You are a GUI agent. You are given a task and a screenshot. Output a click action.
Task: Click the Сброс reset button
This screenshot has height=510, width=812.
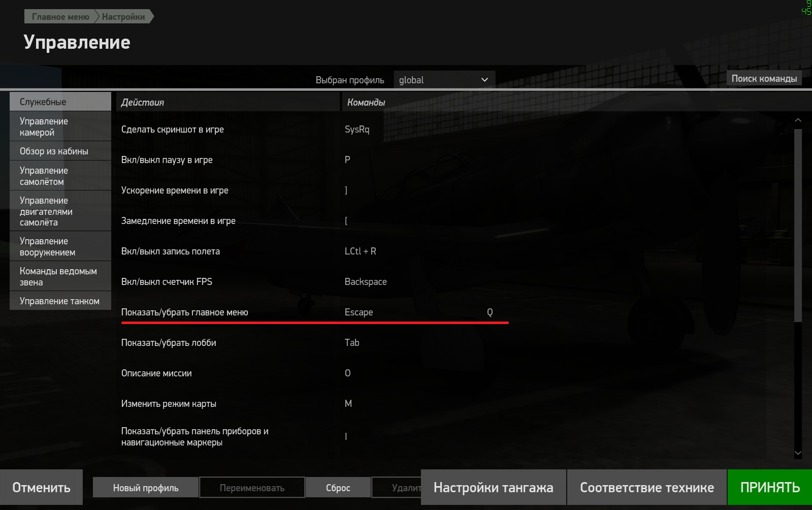[338, 488]
